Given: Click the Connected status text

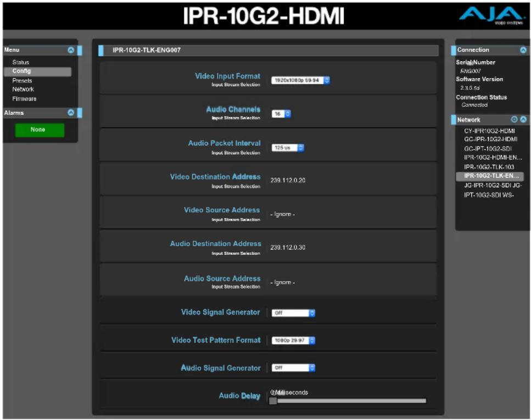Looking at the screenshot, I should click(x=474, y=105).
